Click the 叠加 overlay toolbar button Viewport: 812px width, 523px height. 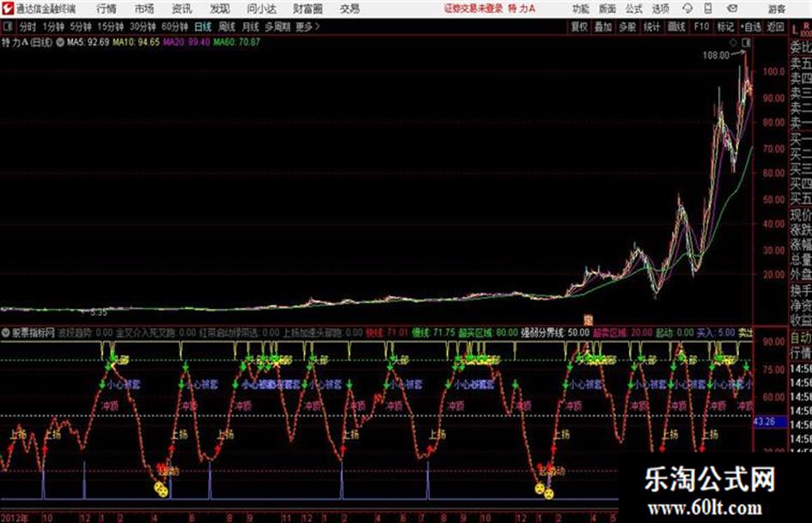point(603,27)
